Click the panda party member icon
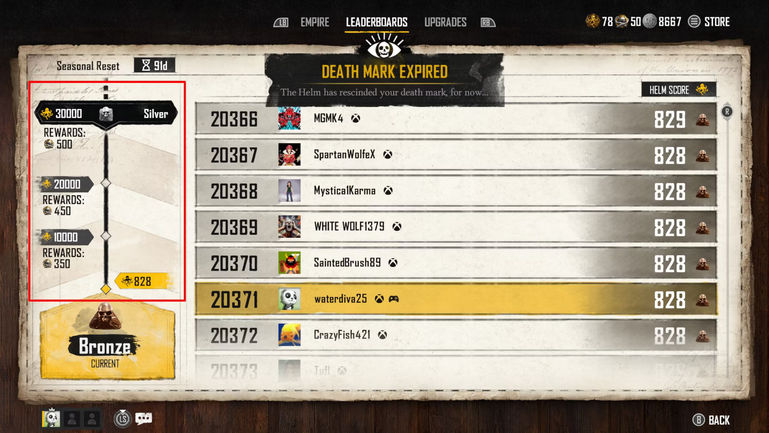Image resolution: width=769 pixels, height=433 pixels. 51,418
